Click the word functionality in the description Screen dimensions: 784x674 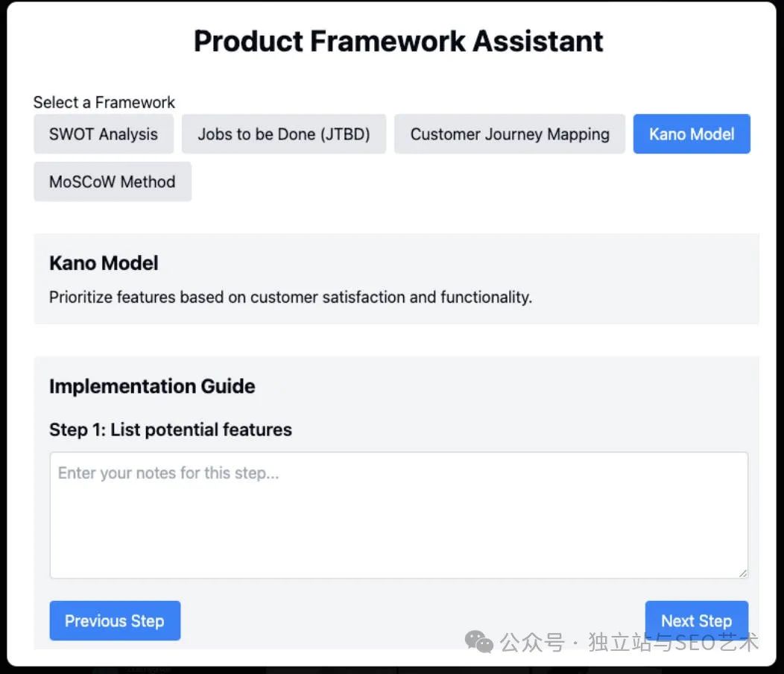[x=485, y=297]
